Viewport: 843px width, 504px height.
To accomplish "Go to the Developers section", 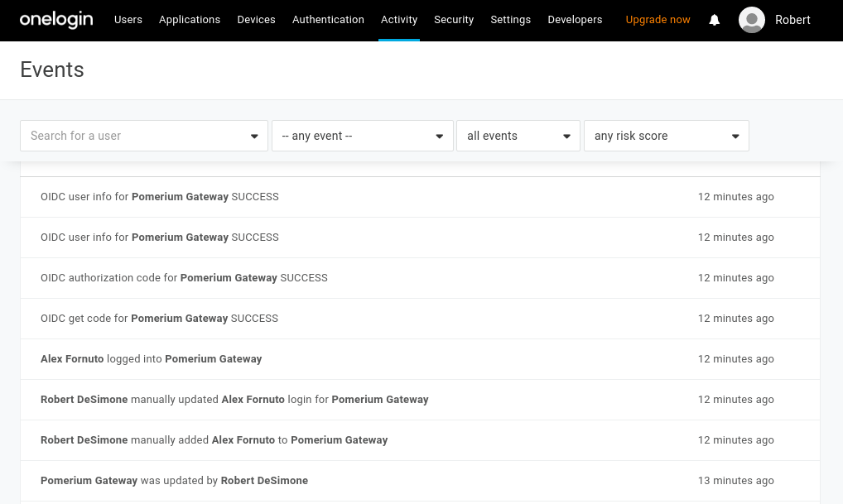I will tap(575, 20).
